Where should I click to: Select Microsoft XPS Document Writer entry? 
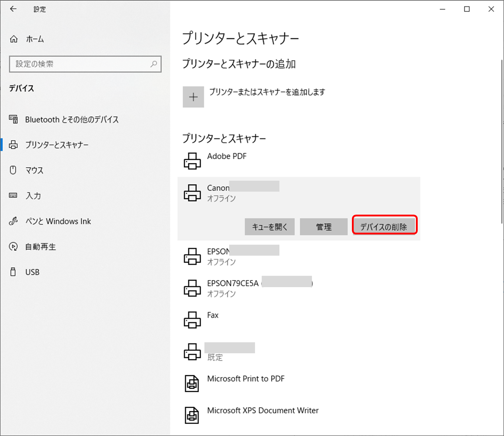coord(263,411)
